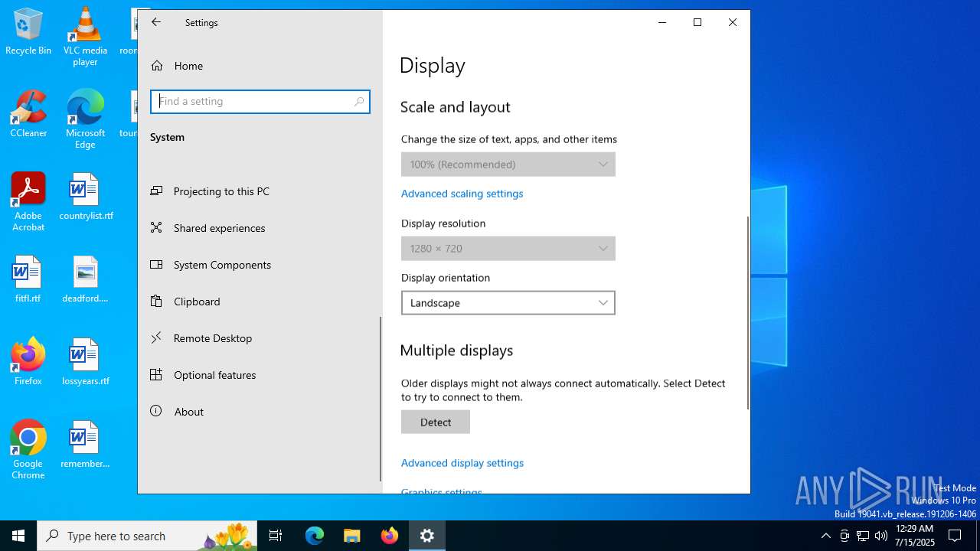Open Firefox from the taskbar
This screenshot has width=980, height=551.
tap(390, 536)
